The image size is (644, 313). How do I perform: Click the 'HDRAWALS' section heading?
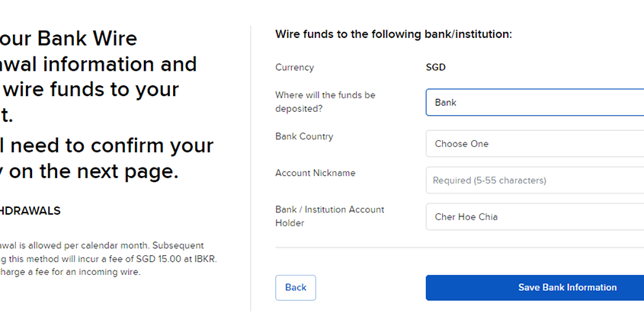[x=30, y=211]
